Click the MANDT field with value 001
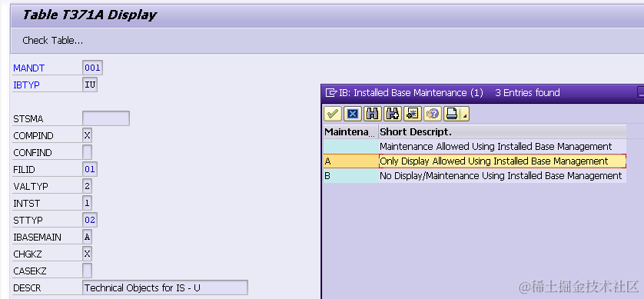The width and height of the screenshot is (644, 299). tap(92, 68)
